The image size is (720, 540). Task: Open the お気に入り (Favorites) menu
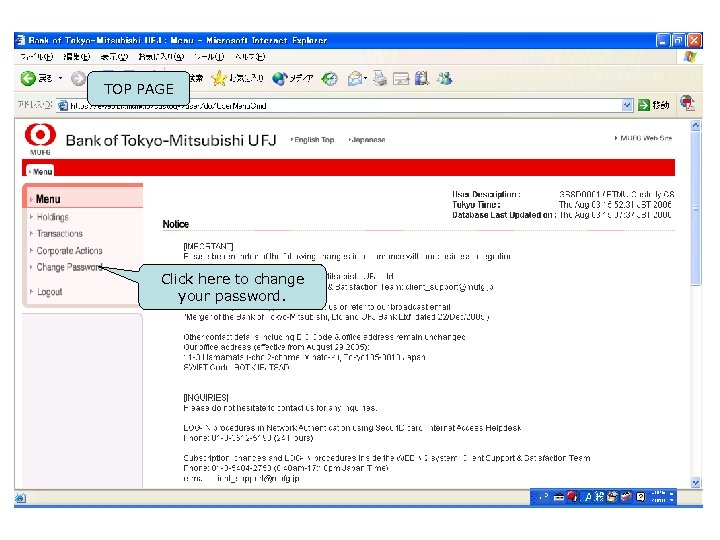161,57
